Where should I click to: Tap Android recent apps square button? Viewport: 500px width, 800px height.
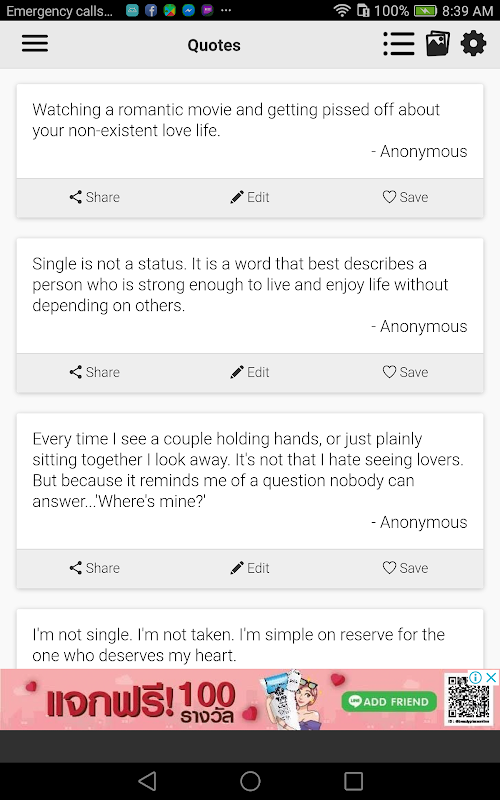pos(353,781)
